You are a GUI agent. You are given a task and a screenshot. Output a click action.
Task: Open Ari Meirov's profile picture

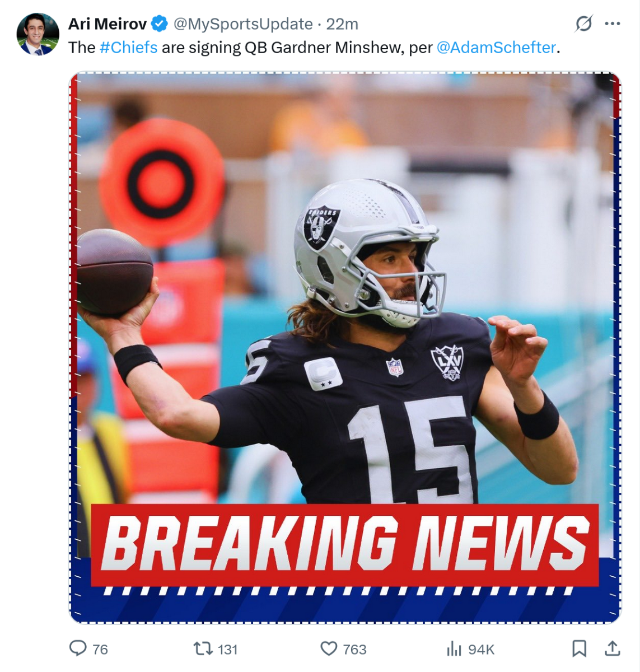click(38, 35)
